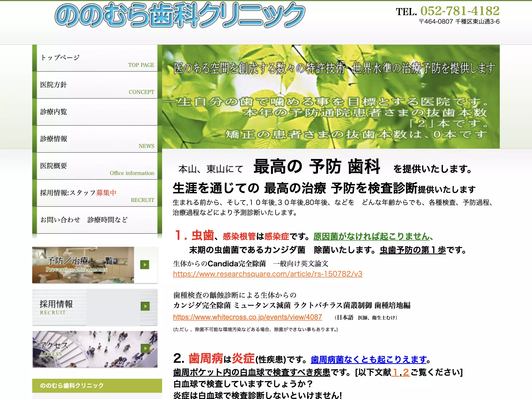This screenshot has height=399, width=532.
Task: Click the heading 生涯を通じての 最高の治療
Action: (x=249, y=188)
